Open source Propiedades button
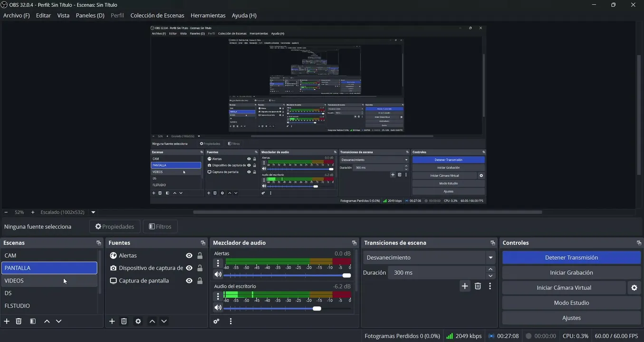This screenshot has width=644, height=342. click(x=115, y=227)
